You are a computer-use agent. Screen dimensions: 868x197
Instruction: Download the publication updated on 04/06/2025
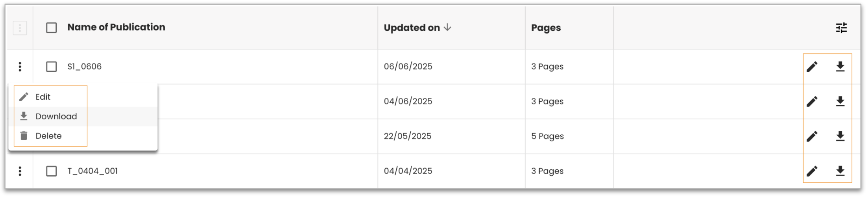click(x=840, y=101)
